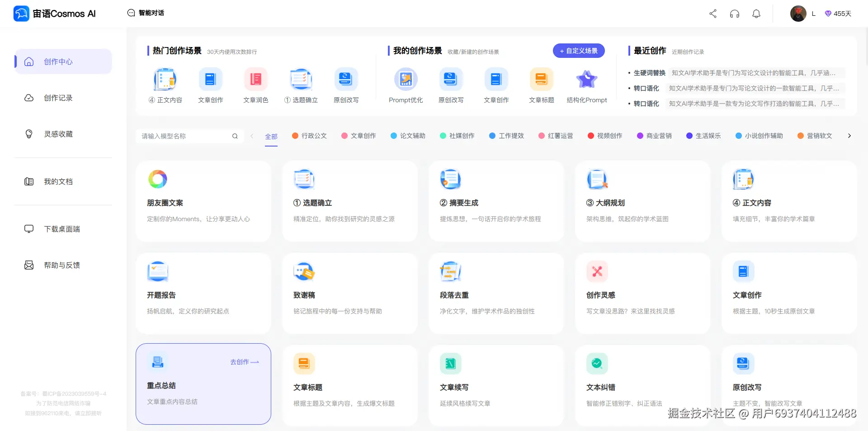Click the share icon in the top bar
868x431 pixels.
click(713, 14)
